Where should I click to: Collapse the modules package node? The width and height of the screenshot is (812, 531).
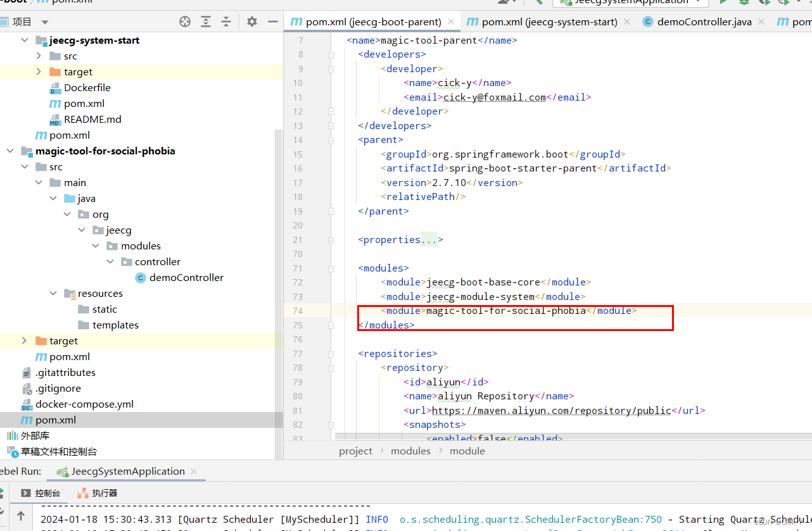pyautogui.click(x=96, y=246)
